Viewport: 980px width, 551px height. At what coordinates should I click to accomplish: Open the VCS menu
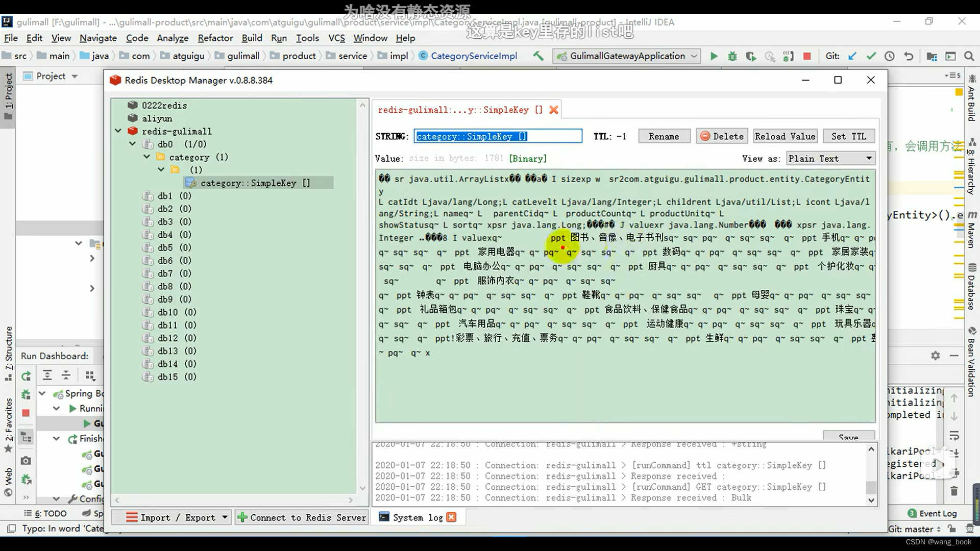click(x=336, y=38)
